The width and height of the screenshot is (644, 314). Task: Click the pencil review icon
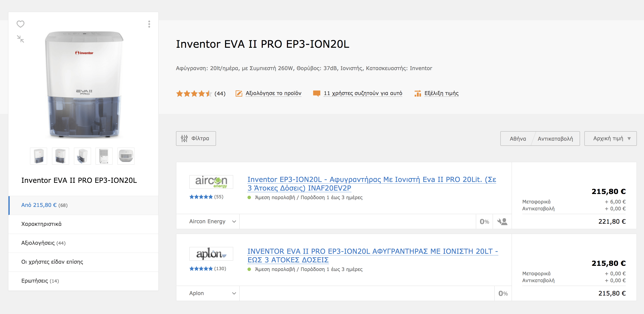(x=239, y=93)
